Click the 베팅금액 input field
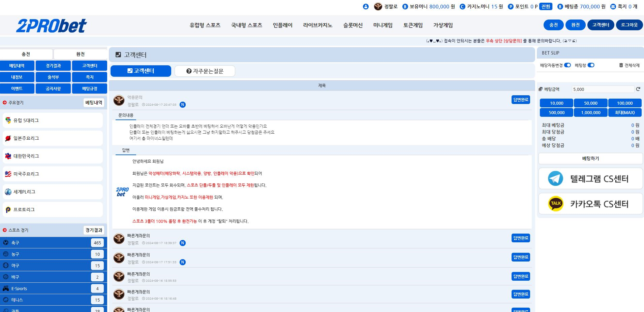The image size is (644, 312). pos(603,89)
